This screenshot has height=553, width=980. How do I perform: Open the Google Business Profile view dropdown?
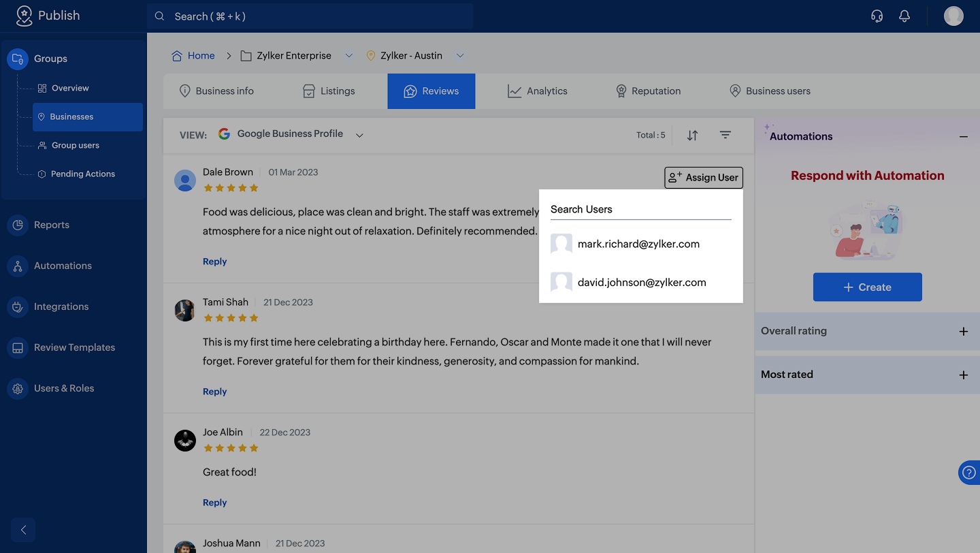(x=359, y=135)
